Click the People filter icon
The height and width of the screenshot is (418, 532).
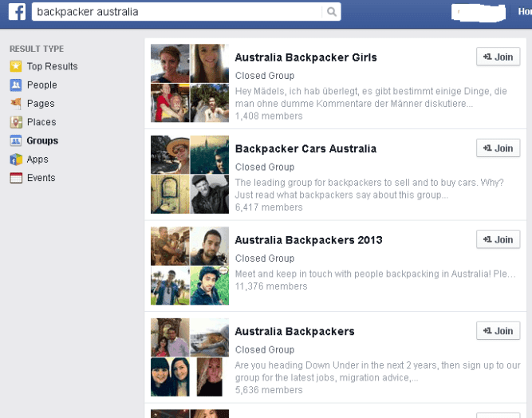(16, 85)
